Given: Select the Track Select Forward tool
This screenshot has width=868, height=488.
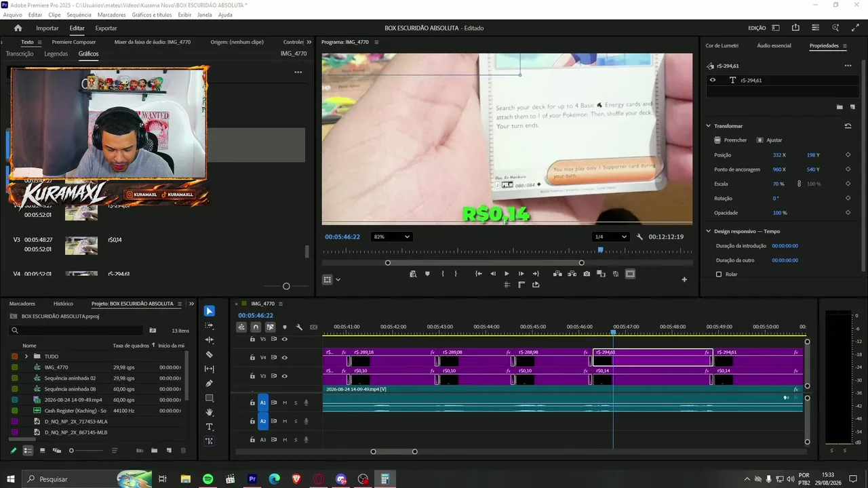Looking at the screenshot, I should [210, 326].
